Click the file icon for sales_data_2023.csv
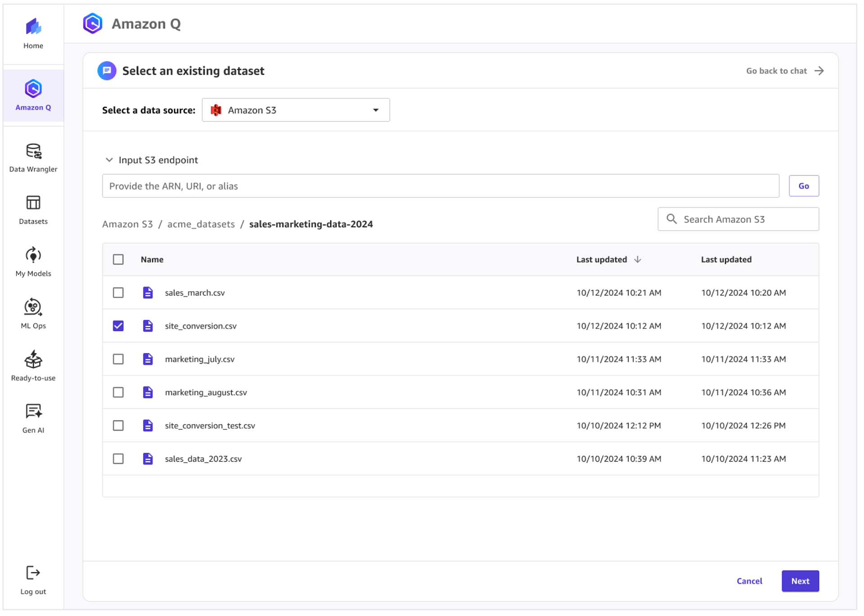Viewport: 864px width, 616px height. click(148, 459)
